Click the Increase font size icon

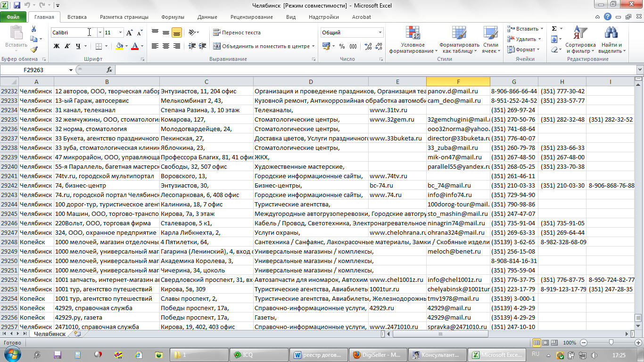[130, 33]
